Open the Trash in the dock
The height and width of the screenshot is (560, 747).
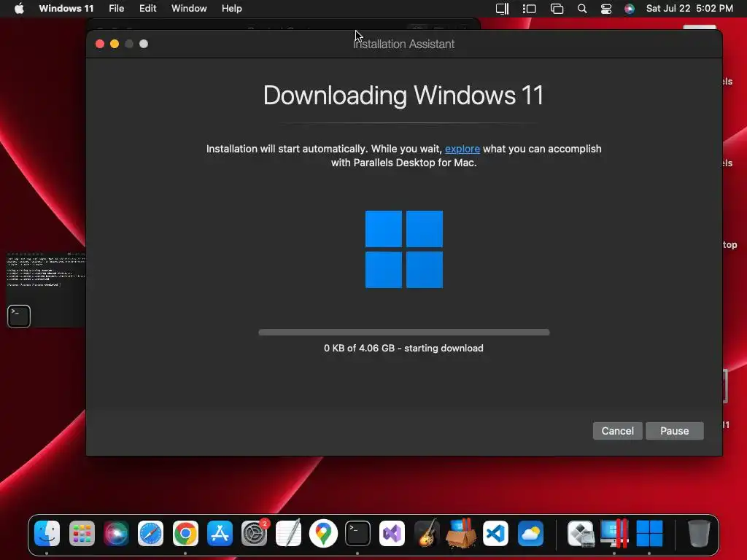point(699,533)
